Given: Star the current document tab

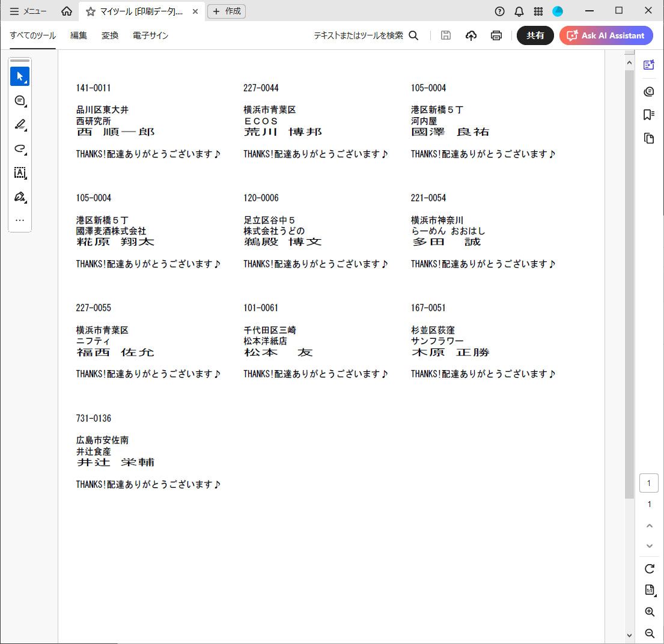Looking at the screenshot, I should tap(90, 11).
